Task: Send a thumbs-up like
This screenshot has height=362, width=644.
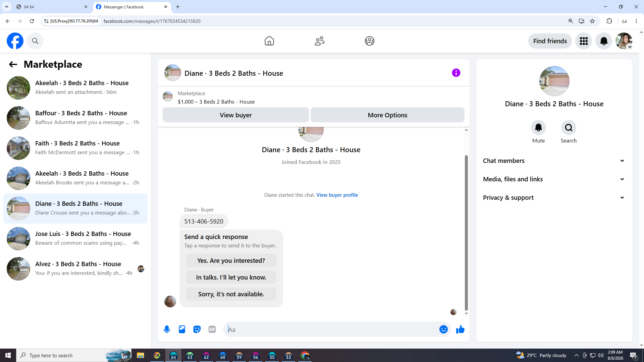Action: coord(460,329)
